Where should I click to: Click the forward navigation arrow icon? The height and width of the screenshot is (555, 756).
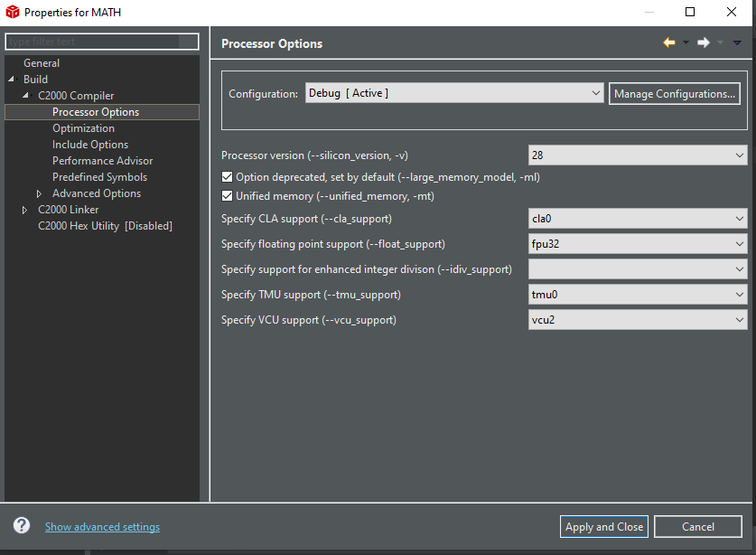(x=704, y=42)
